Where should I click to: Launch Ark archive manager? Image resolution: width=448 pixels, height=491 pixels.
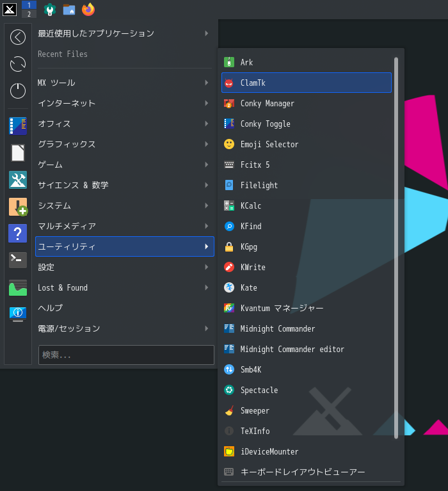tap(307, 62)
